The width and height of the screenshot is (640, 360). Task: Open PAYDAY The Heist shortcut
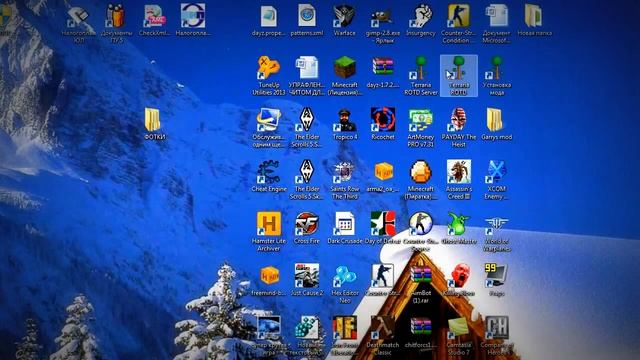pyautogui.click(x=458, y=128)
